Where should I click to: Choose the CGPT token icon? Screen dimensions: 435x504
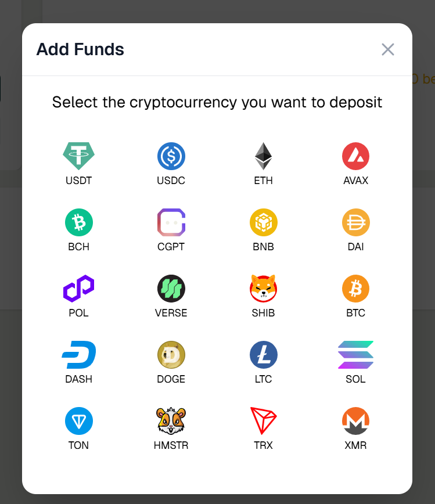[x=171, y=222]
